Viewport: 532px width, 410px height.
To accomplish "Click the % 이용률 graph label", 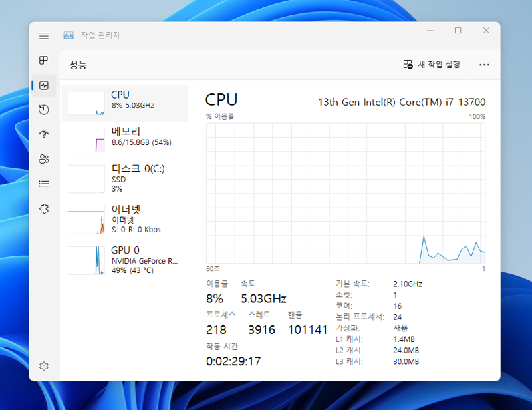I will pos(220,117).
